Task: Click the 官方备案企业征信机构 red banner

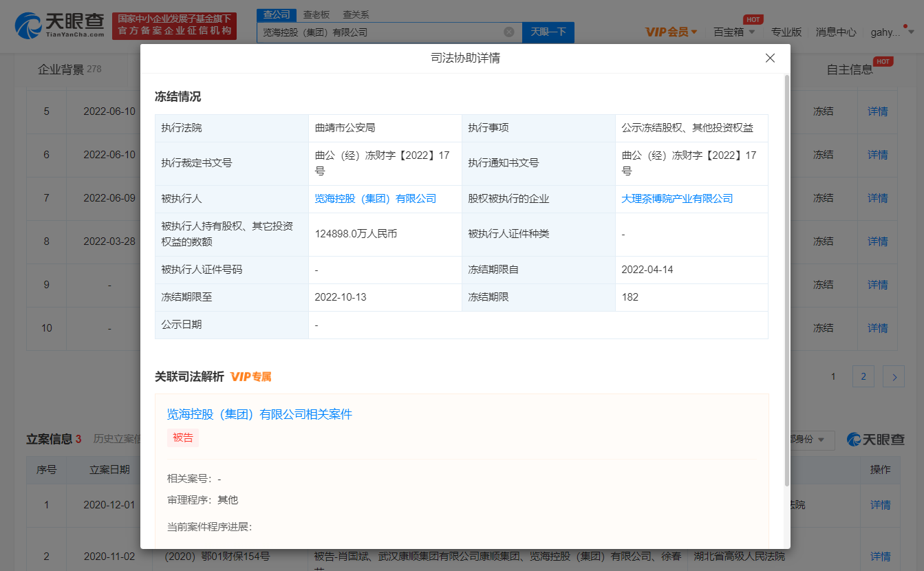Action: (x=174, y=25)
